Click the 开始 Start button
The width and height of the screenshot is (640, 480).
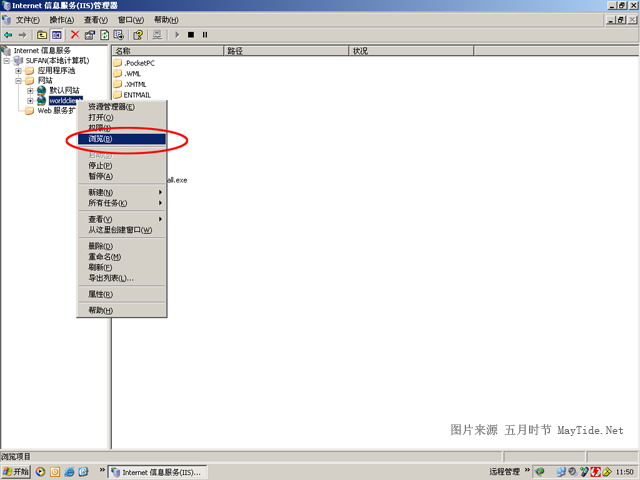[16, 472]
